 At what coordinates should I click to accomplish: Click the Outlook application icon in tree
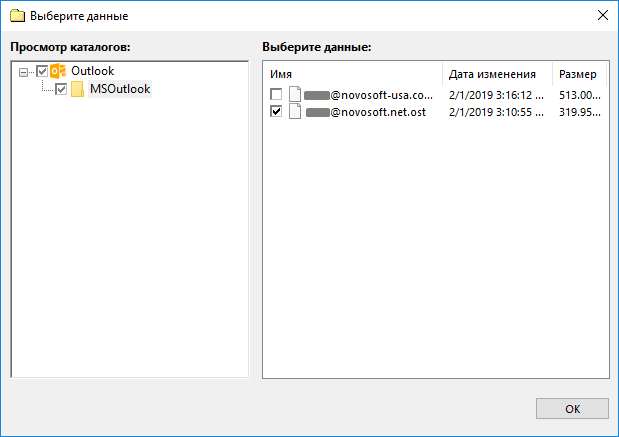pyautogui.click(x=58, y=71)
